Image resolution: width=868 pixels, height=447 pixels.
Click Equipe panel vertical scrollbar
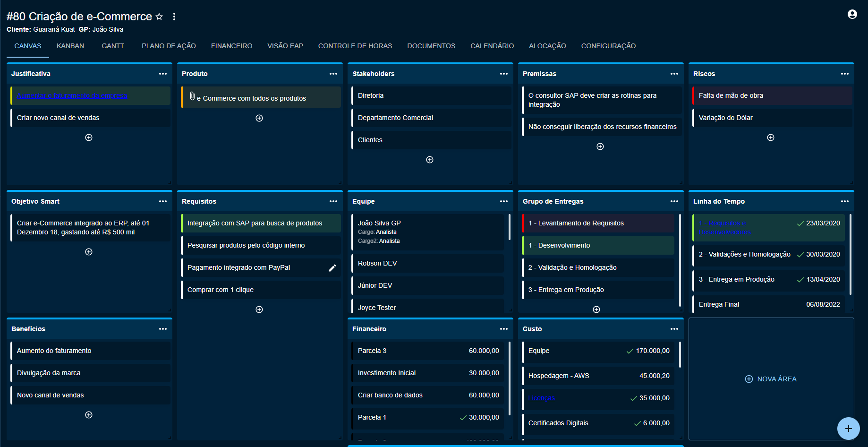pyautogui.click(x=510, y=227)
